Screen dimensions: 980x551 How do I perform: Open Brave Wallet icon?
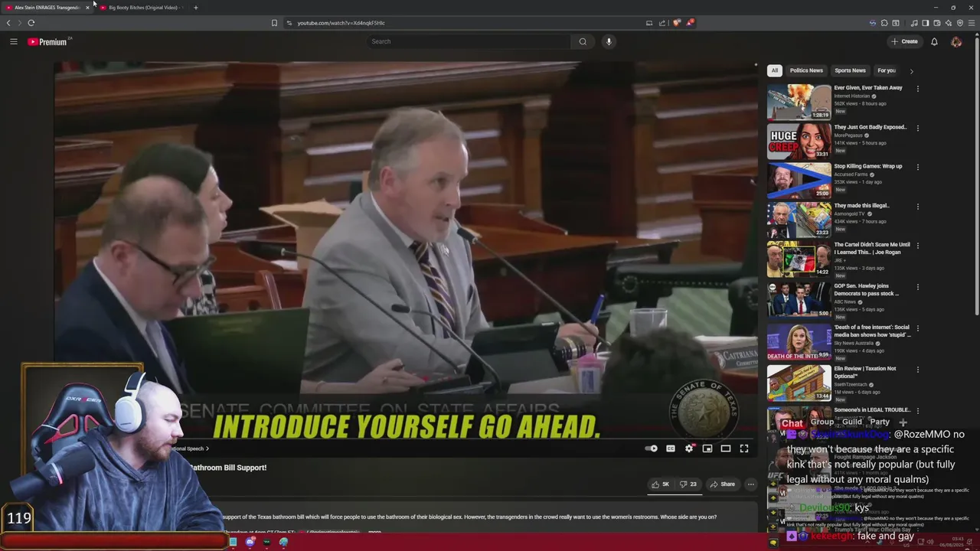click(x=937, y=23)
